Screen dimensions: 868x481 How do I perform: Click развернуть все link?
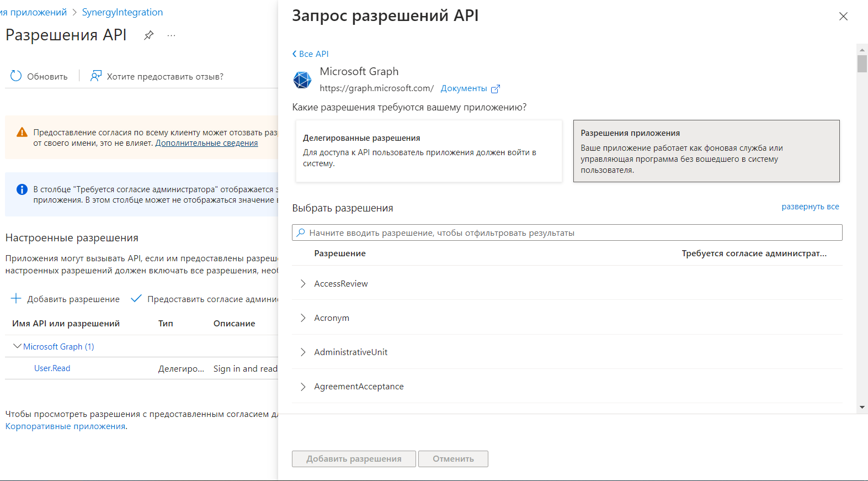click(x=810, y=207)
